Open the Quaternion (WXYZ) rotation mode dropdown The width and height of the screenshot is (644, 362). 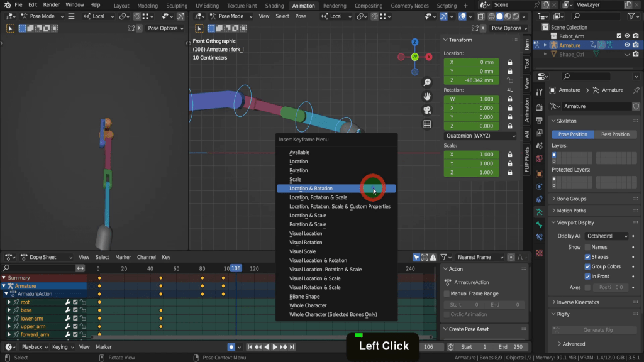click(x=480, y=136)
